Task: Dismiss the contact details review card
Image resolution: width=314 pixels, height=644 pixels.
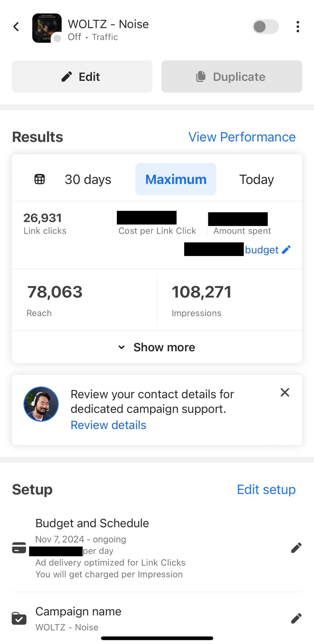Action: pyautogui.click(x=285, y=392)
